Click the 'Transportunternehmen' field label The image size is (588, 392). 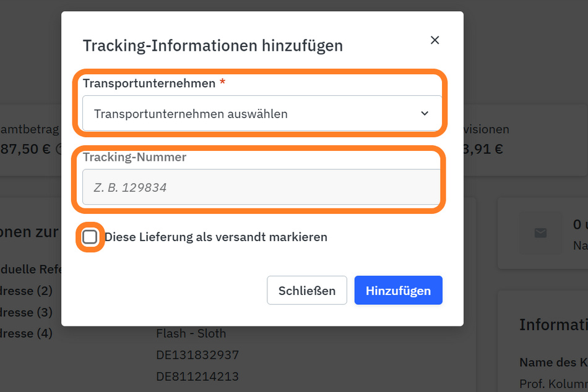click(149, 83)
